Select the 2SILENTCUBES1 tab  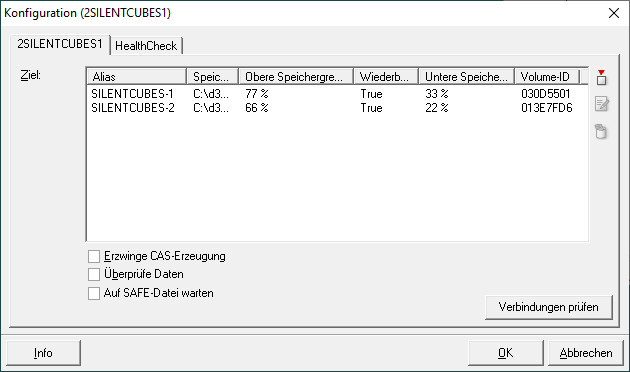60,44
